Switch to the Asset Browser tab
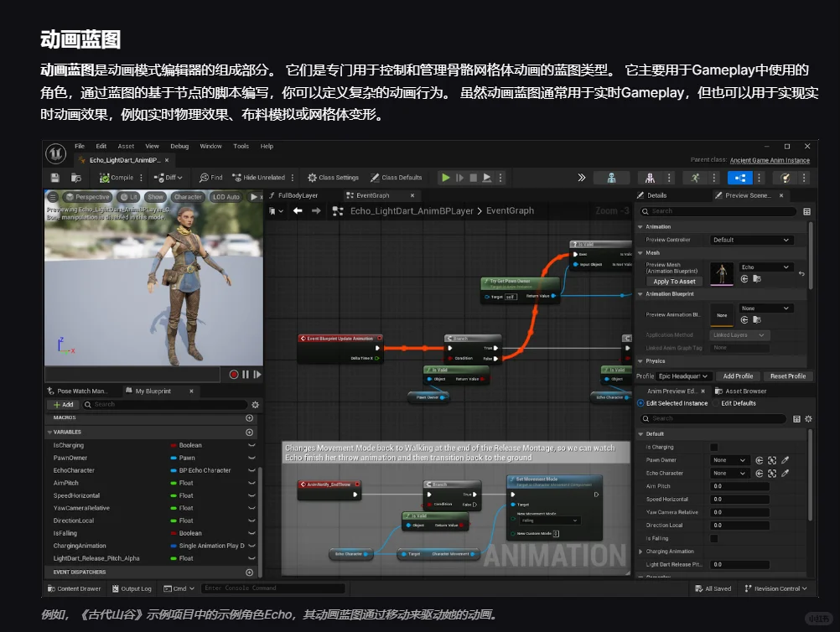 (x=745, y=391)
